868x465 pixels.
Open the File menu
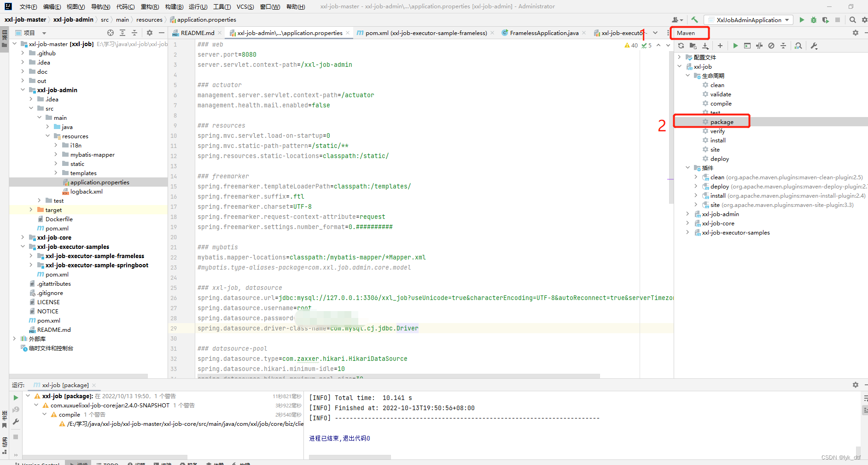point(29,6)
